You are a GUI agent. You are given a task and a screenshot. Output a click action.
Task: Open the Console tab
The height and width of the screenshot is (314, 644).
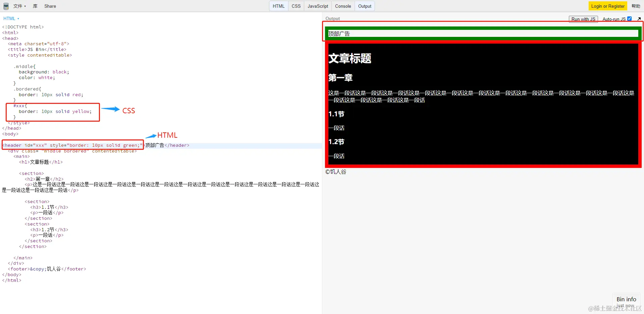343,6
